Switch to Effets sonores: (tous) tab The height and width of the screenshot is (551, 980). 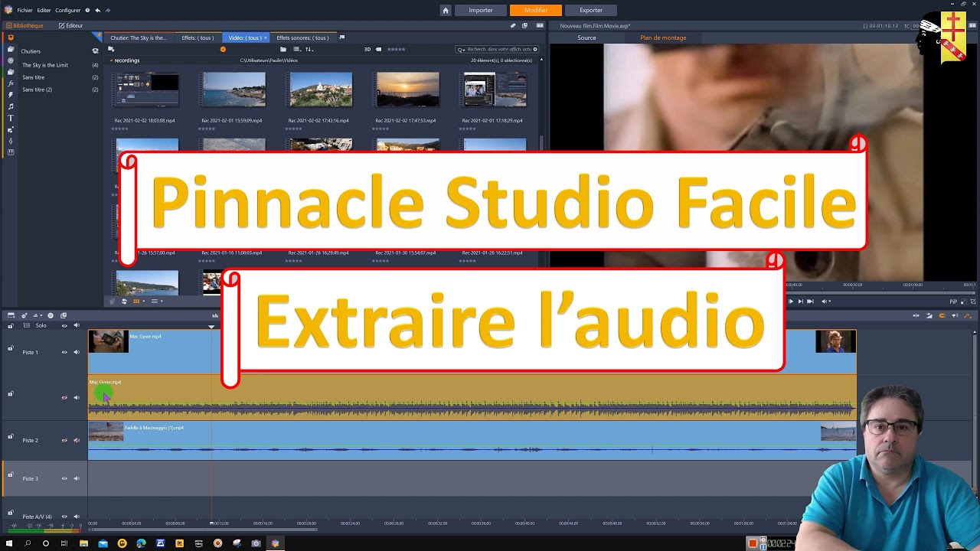pos(302,37)
